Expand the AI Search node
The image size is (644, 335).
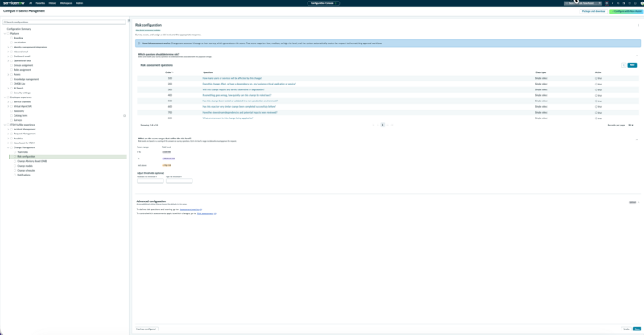(x=8, y=88)
